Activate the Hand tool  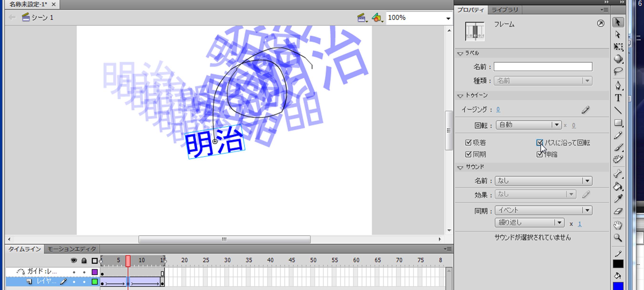618,225
